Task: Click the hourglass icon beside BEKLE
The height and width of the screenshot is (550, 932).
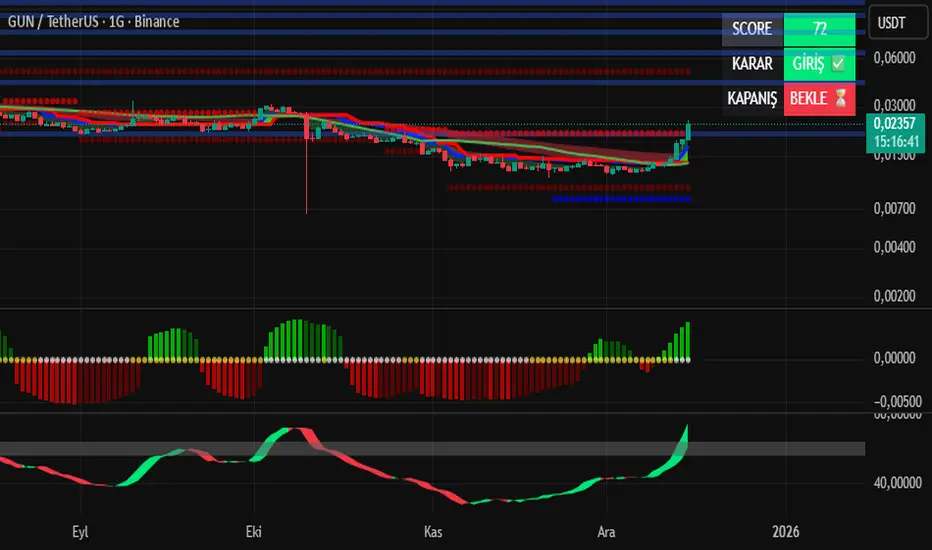Action: (838, 98)
